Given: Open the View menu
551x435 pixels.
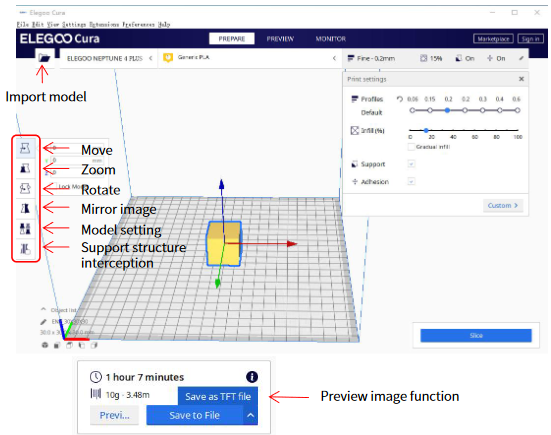Looking at the screenshot, I should (x=53, y=24).
